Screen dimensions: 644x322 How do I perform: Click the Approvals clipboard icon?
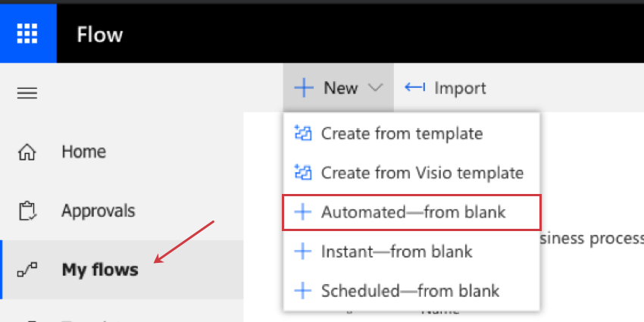tap(27, 211)
